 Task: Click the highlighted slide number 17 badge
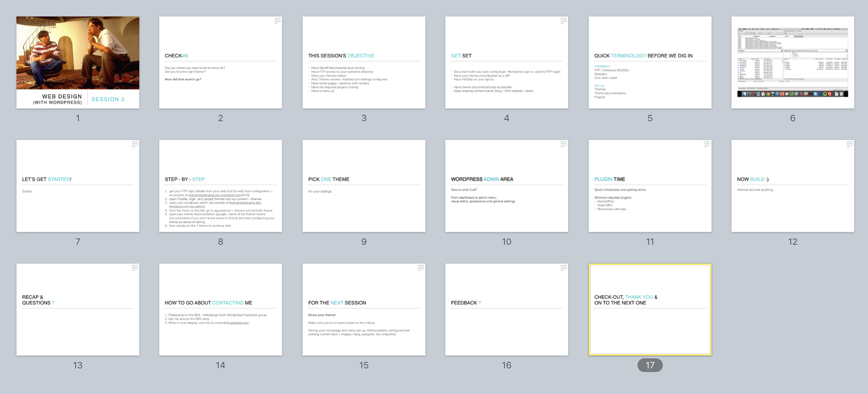[x=650, y=365]
